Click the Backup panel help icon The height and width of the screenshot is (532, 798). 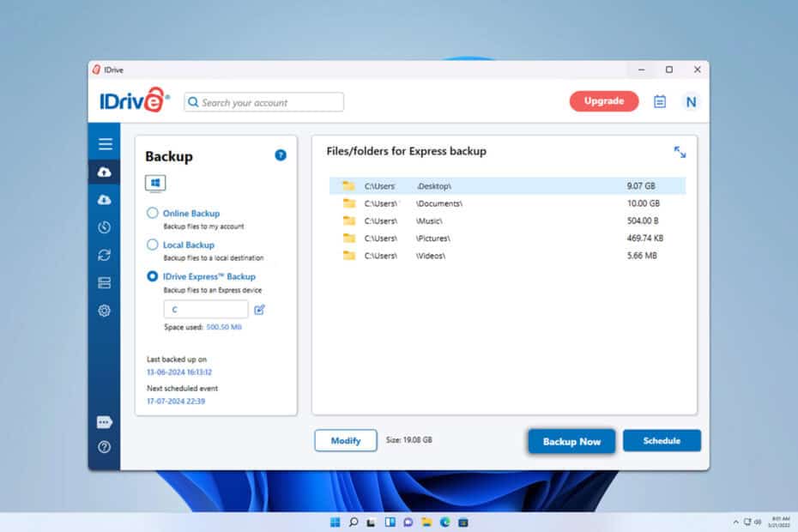pyautogui.click(x=281, y=155)
